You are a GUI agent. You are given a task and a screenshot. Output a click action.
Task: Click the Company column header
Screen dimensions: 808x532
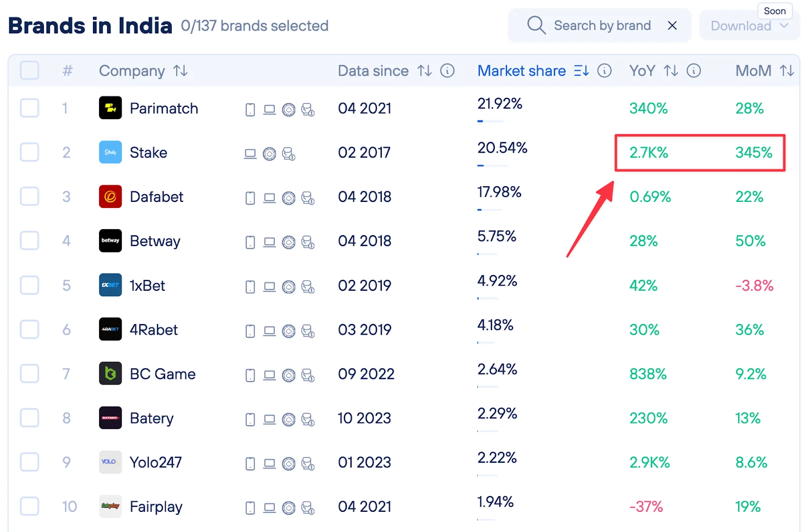[x=132, y=71]
